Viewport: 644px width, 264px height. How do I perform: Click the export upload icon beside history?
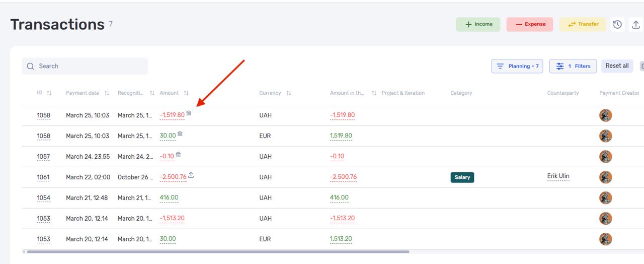pos(636,24)
